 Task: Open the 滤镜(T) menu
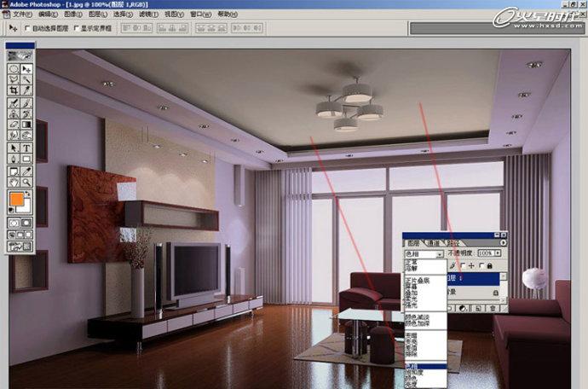[148, 15]
